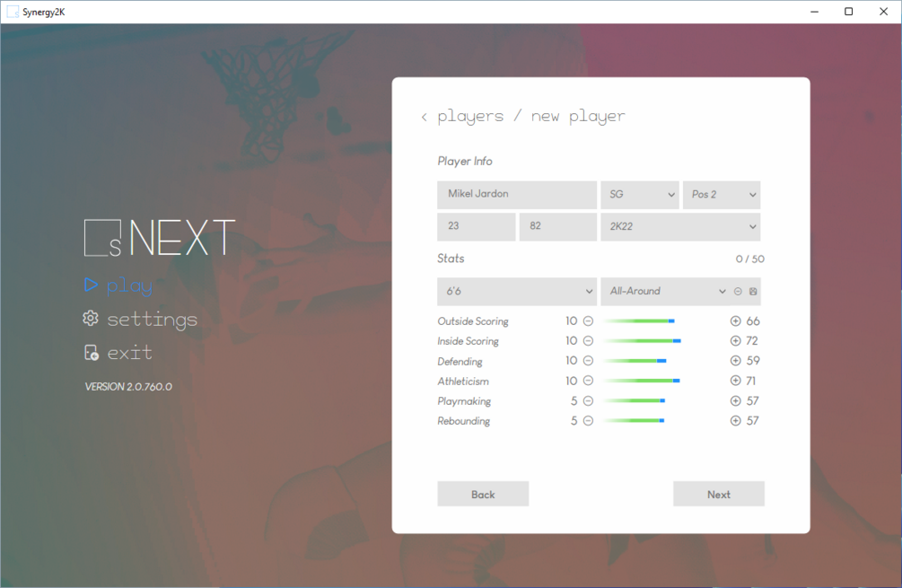Maximize the Synergy2K window
Screen dimensions: 902x588
(x=848, y=12)
